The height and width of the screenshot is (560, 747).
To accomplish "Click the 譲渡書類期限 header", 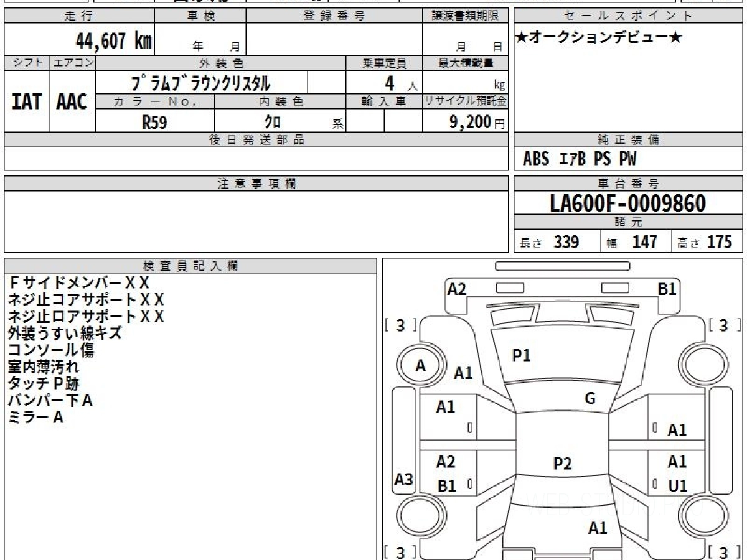I will point(465,16).
